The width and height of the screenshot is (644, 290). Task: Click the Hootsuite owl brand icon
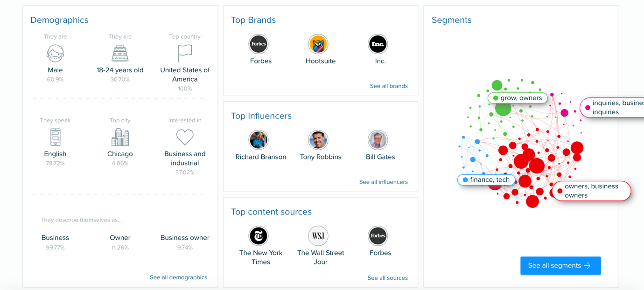pyautogui.click(x=318, y=44)
